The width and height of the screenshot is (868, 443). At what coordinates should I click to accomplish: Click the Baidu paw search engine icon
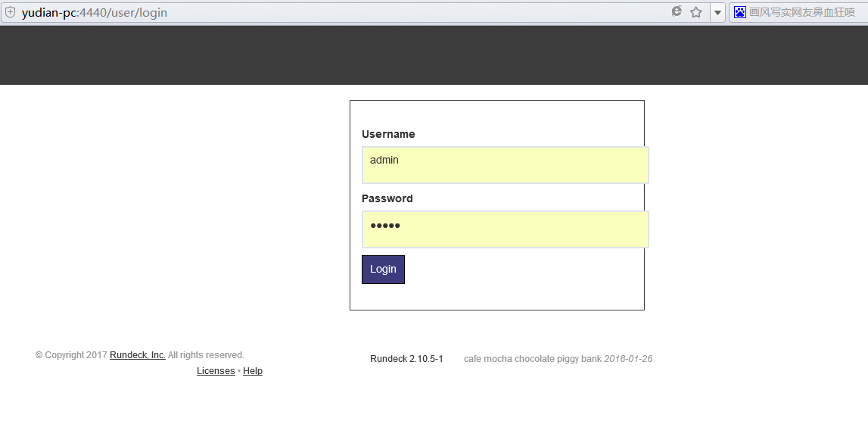pyautogui.click(x=739, y=12)
